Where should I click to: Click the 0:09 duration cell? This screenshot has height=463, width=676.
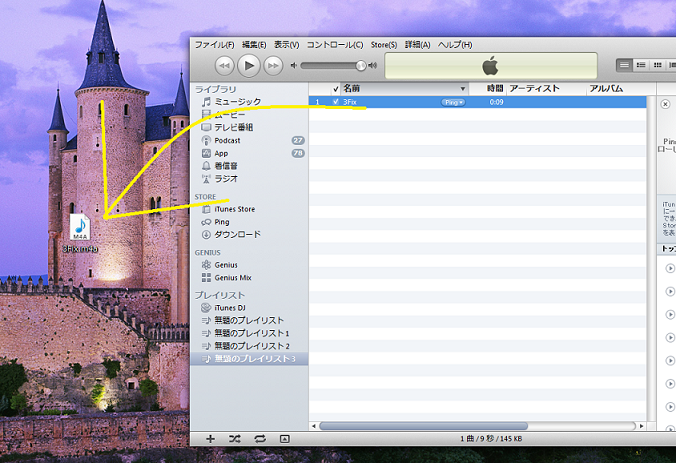(496, 102)
